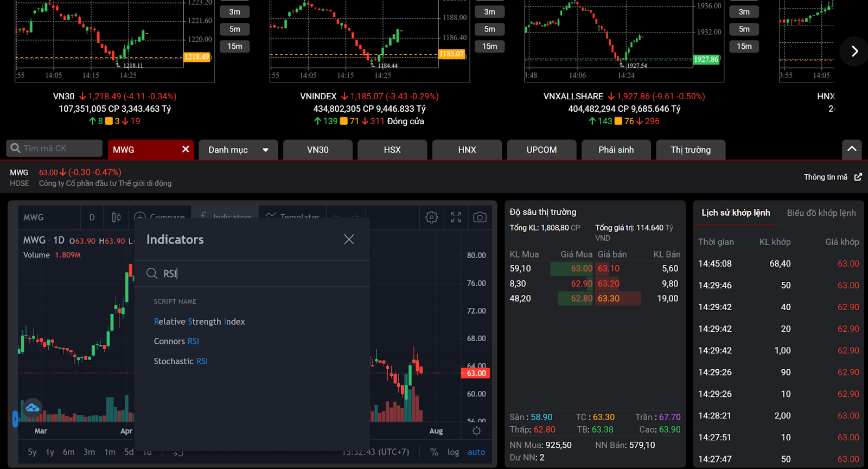Expand the blue drawing toolbar handle

15,418
